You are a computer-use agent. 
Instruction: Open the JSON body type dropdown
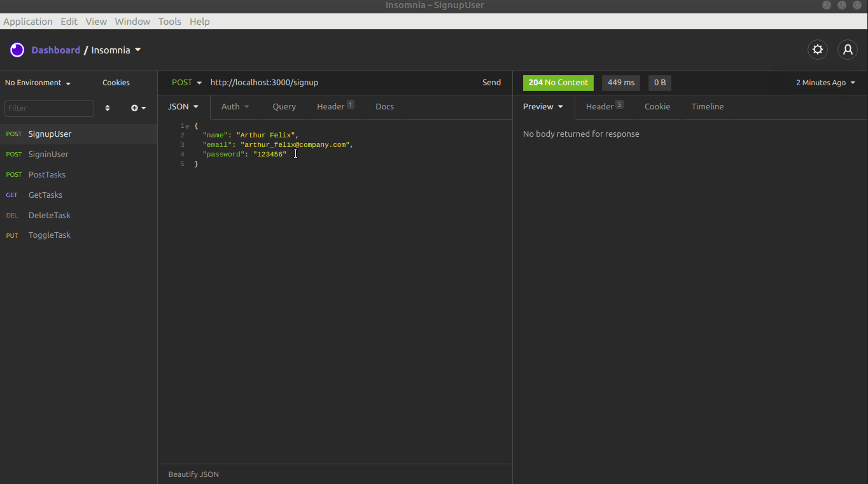pyautogui.click(x=183, y=107)
